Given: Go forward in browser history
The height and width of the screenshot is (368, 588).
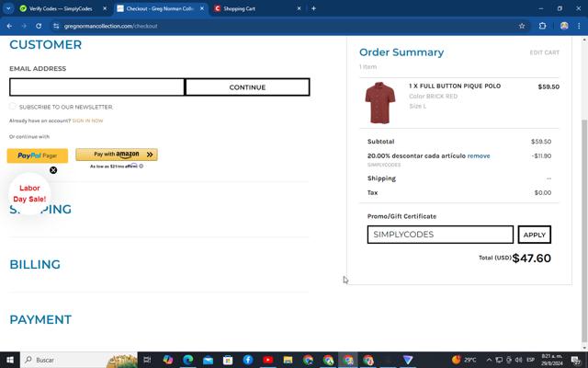Looking at the screenshot, I should tap(24, 26).
